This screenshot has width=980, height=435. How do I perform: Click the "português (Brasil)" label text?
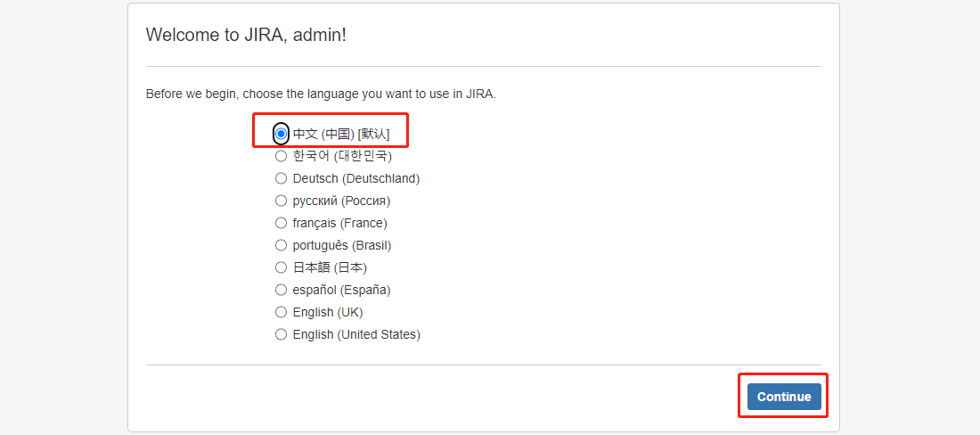point(342,246)
